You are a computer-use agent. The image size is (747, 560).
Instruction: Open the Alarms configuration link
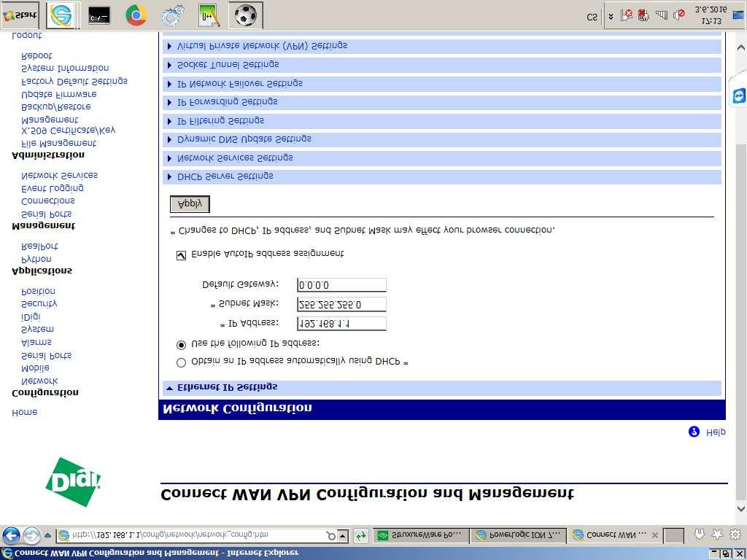(36, 343)
